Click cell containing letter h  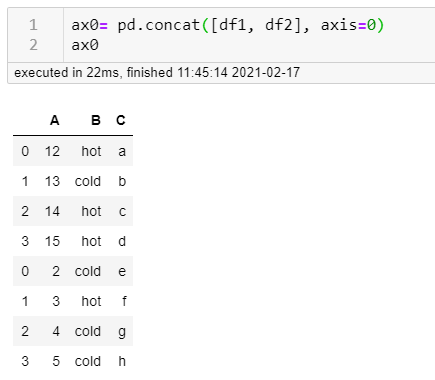click(122, 361)
